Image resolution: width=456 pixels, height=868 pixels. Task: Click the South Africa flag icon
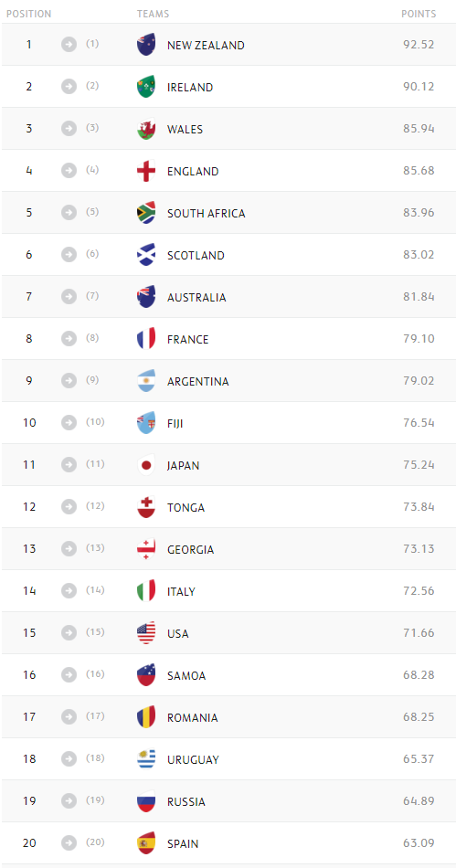(146, 213)
